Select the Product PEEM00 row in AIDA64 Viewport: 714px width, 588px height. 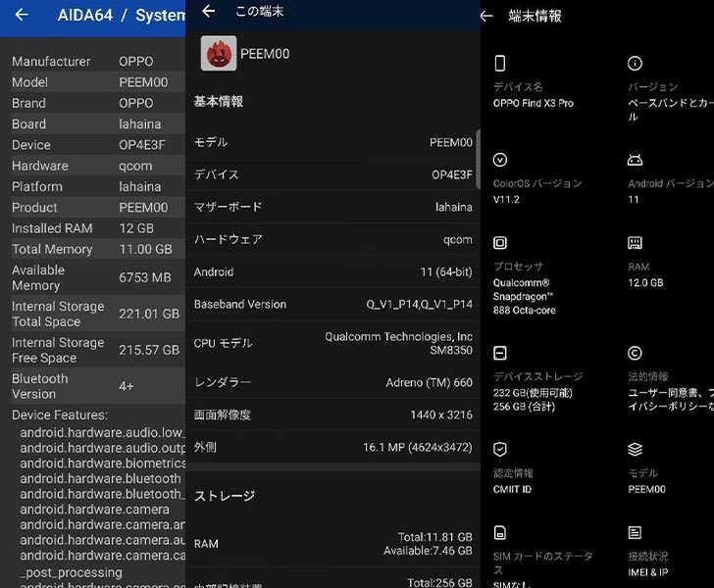(98, 208)
